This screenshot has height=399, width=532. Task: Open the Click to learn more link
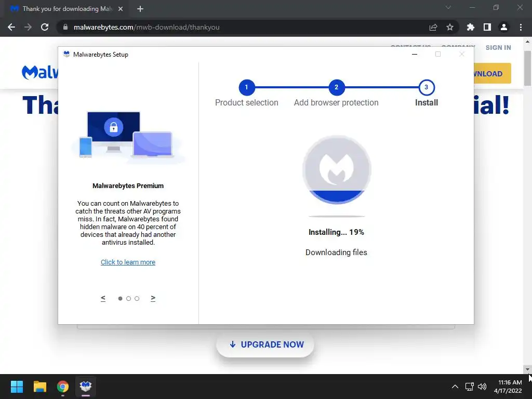point(128,262)
